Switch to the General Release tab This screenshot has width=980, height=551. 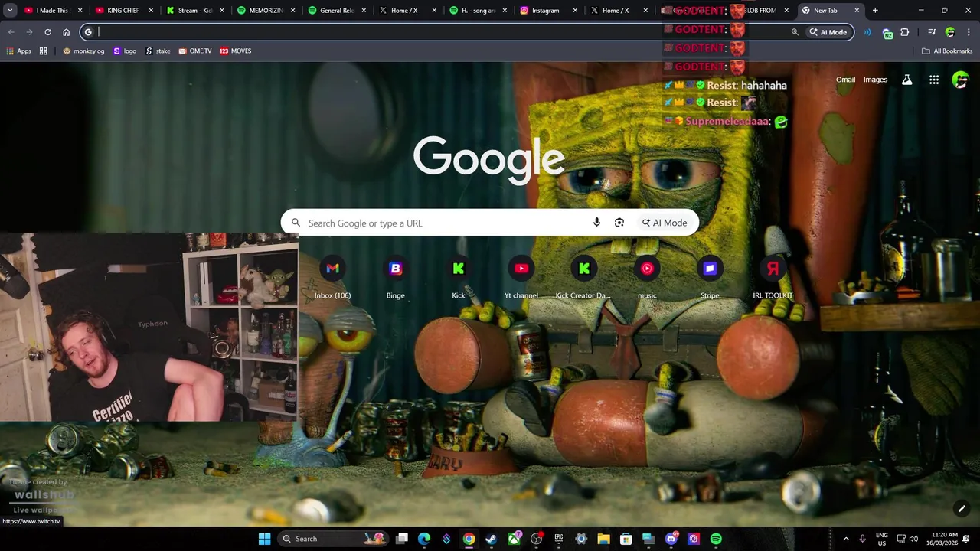pos(336,11)
